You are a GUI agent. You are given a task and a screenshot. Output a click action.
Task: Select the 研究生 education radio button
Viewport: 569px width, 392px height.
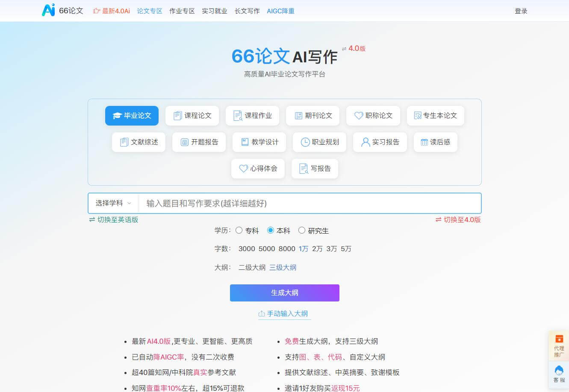point(302,231)
